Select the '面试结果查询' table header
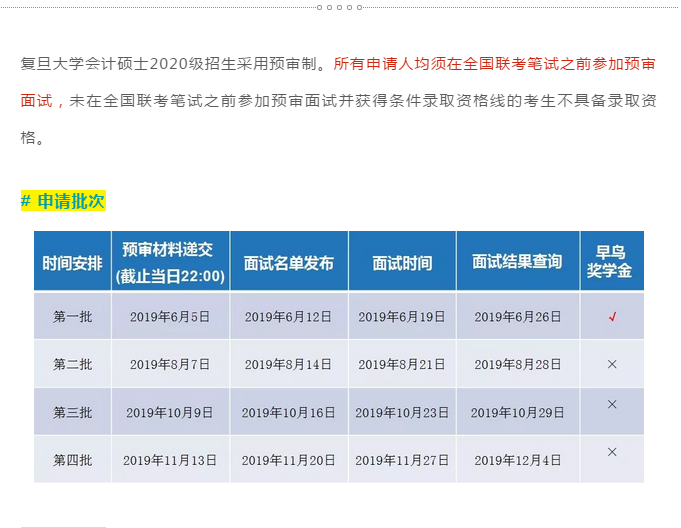 (x=517, y=261)
